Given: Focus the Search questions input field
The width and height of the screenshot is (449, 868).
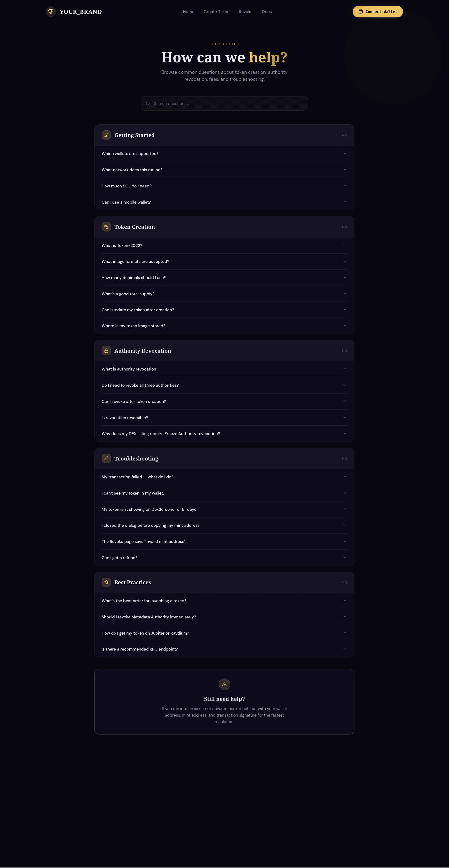Looking at the screenshot, I should 229,104.
